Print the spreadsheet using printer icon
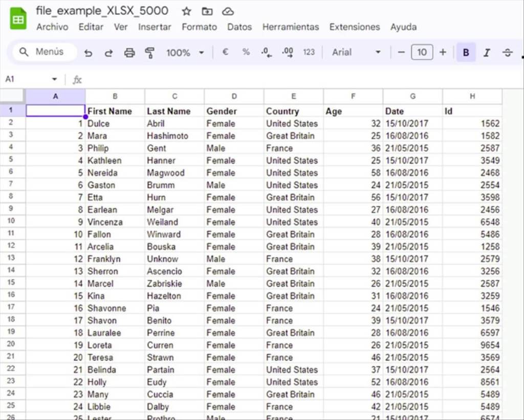Image resolution: width=524 pixels, height=420 pixels. point(129,52)
